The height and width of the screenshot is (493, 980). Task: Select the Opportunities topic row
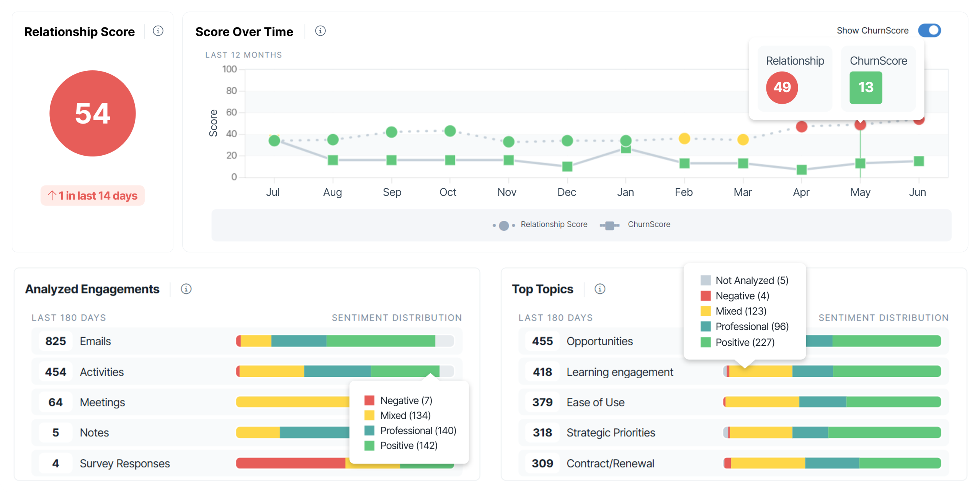point(600,341)
